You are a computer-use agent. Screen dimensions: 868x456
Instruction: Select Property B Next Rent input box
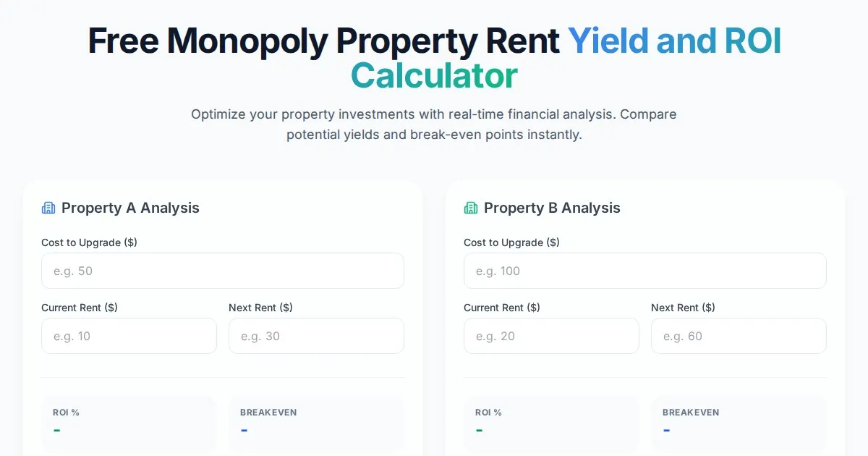[x=739, y=336]
